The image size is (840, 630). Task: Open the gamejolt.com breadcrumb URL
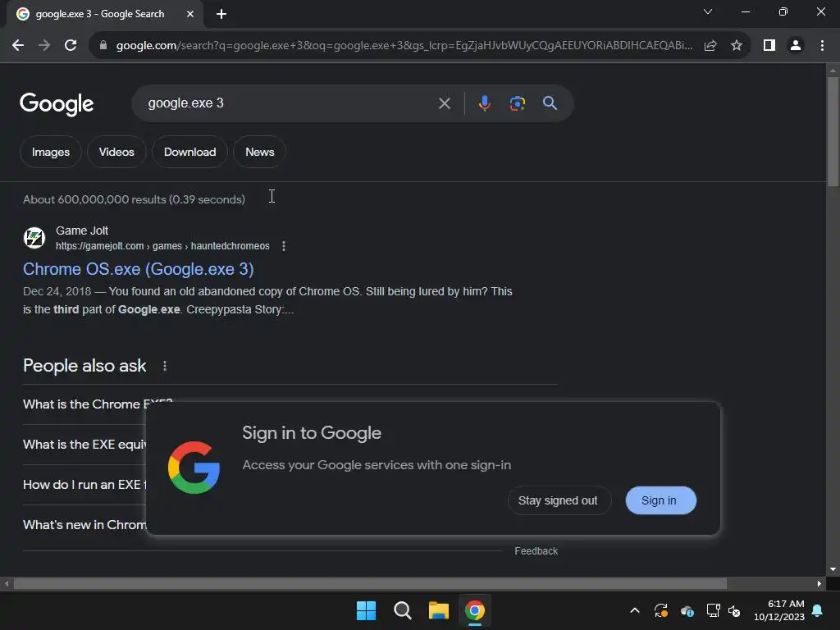(x=162, y=246)
